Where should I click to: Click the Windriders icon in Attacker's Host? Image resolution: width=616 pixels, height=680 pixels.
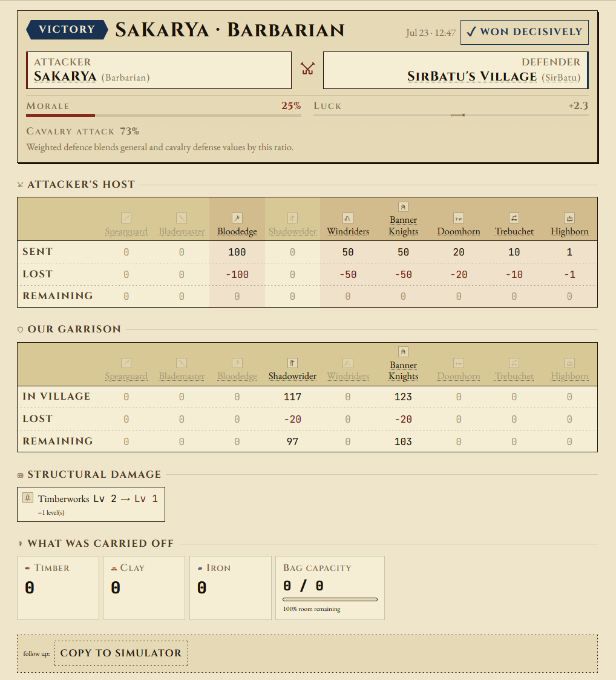click(348, 218)
